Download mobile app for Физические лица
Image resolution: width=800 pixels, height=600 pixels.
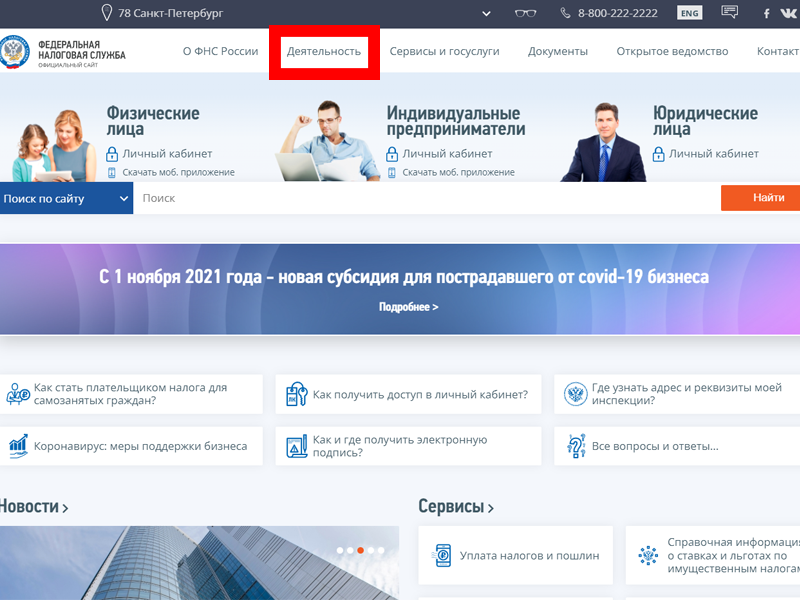(179, 172)
